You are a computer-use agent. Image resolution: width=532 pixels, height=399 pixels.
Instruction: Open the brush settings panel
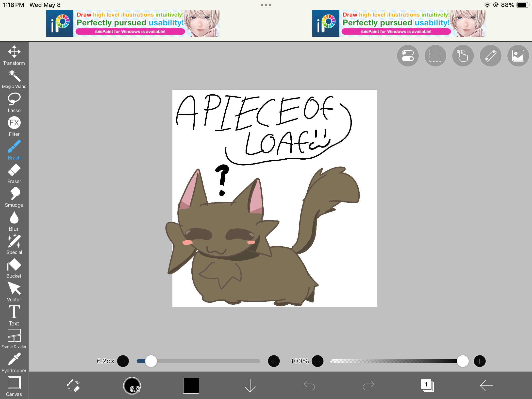(132, 385)
